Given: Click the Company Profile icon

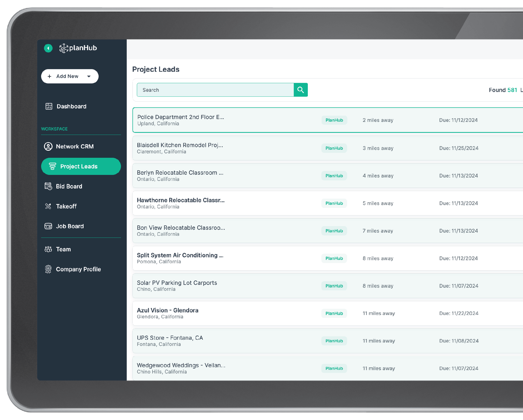Looking at the screenshot, I should click(x=48, y=269).
